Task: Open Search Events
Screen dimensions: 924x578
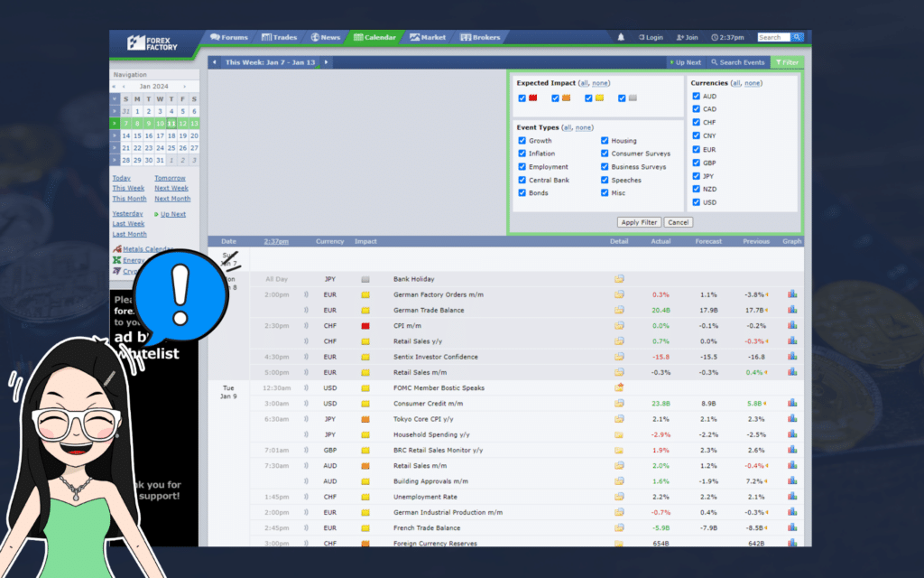Action: pos(738,62)
